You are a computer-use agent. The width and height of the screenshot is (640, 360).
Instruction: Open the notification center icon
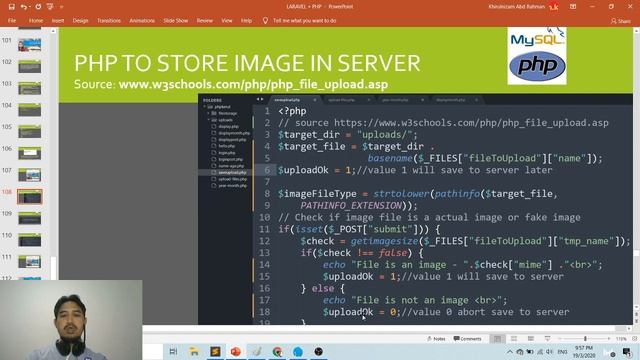[627, 351]
